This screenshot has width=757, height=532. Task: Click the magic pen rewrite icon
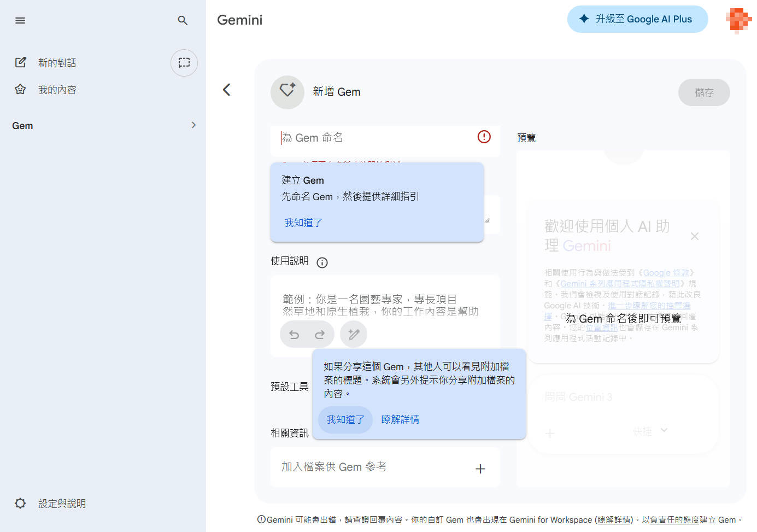[x=354, y=335]
